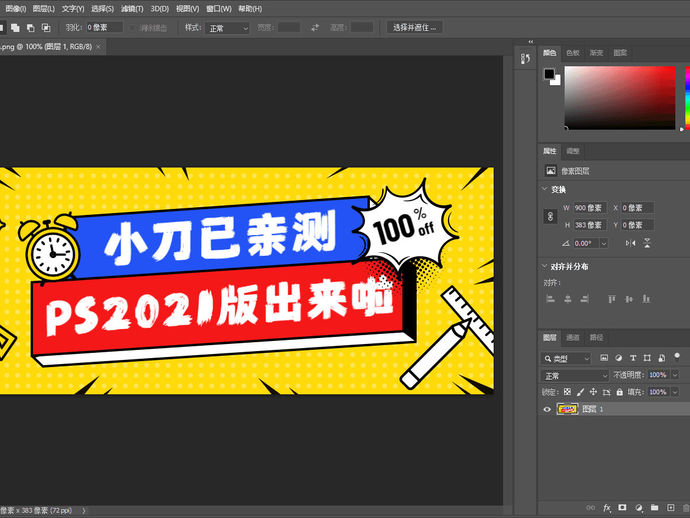Filter layers by pixel layer icon
690x518 pixels.
coord(604,358)
